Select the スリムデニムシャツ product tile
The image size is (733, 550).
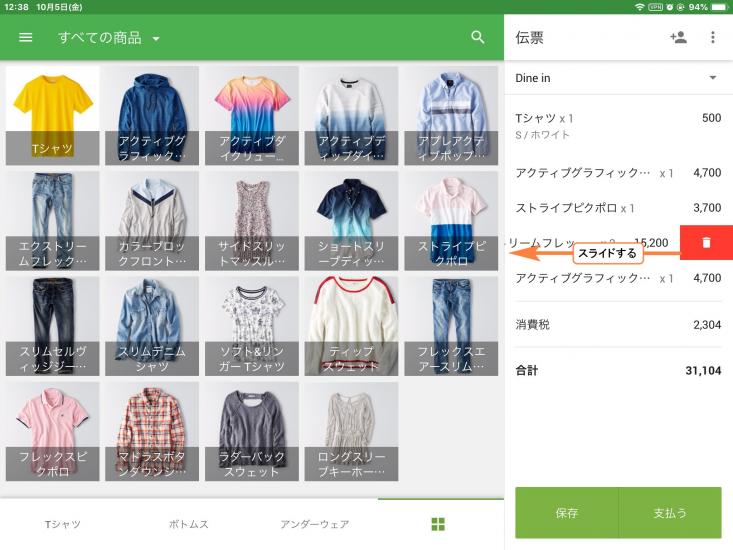pos(152,326)
